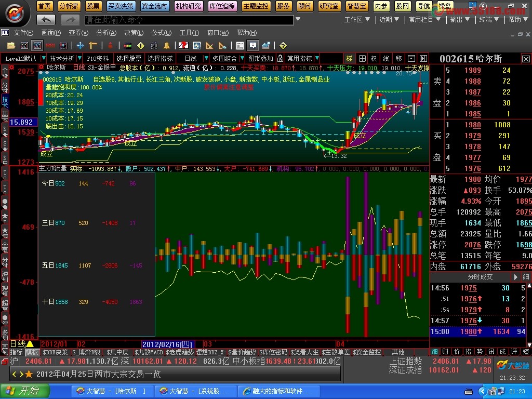
Task: Click the 开始 Start button
Action: point(25,391)
